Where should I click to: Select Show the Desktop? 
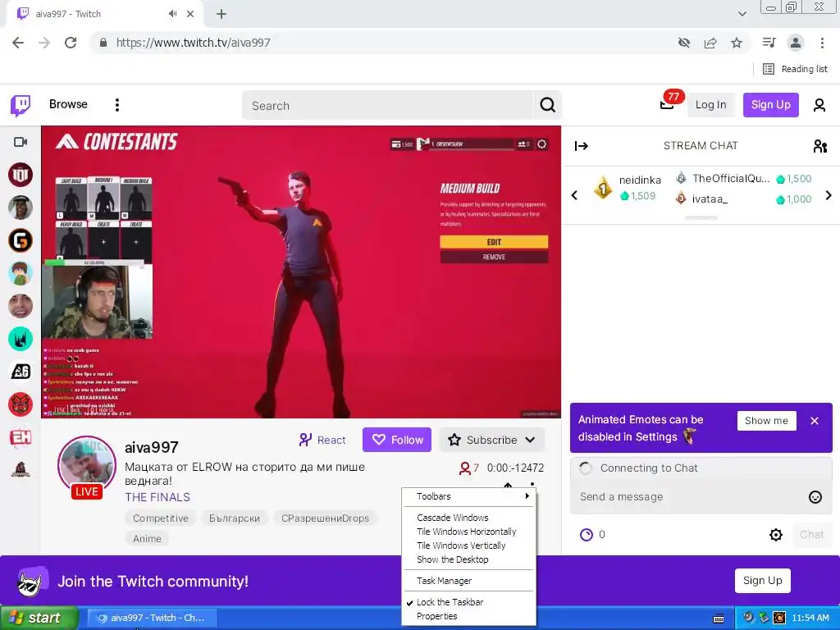click(x=453, y=559)
